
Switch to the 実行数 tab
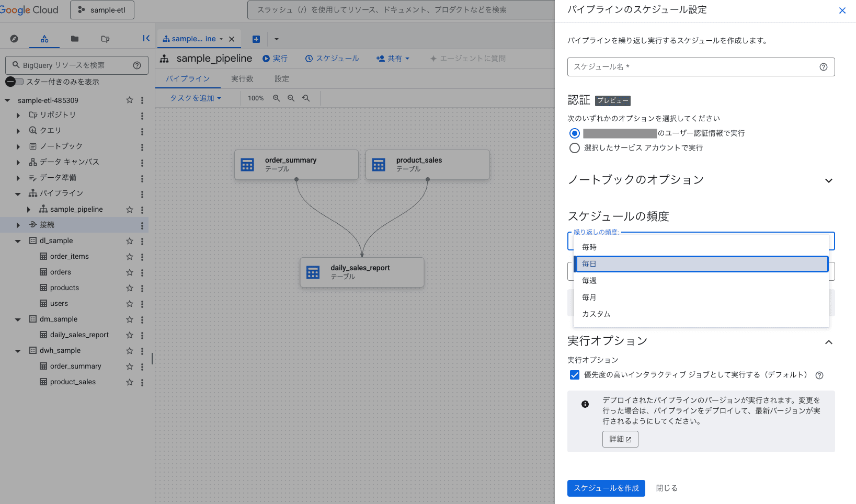[x=242, y=78]
